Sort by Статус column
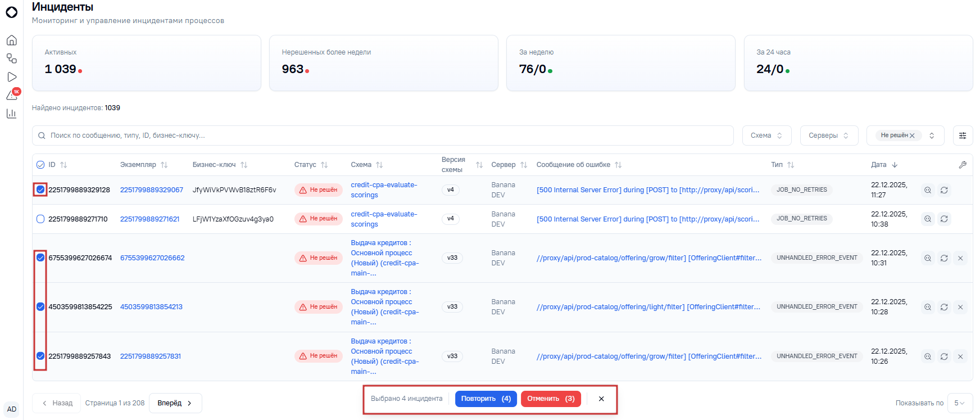This screenshot has width=980, height=420. pos(324,165)
